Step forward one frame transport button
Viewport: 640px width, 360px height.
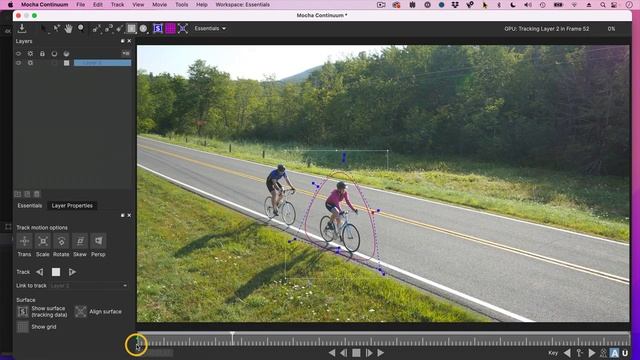point(369,353)
